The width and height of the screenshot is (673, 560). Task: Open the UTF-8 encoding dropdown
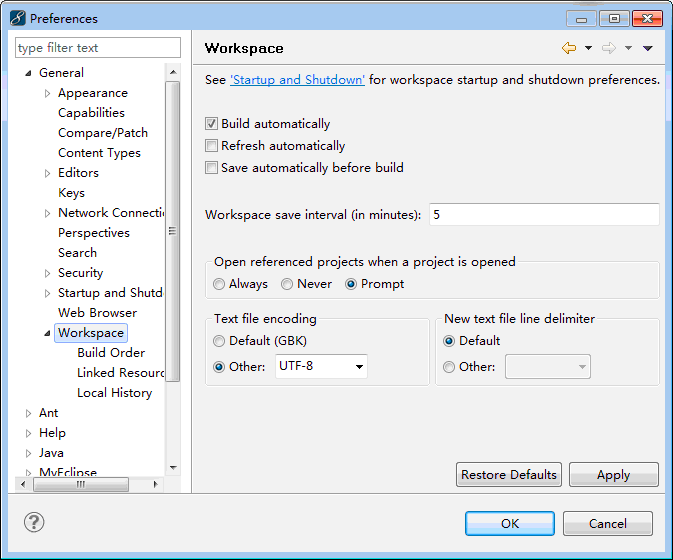321,366
